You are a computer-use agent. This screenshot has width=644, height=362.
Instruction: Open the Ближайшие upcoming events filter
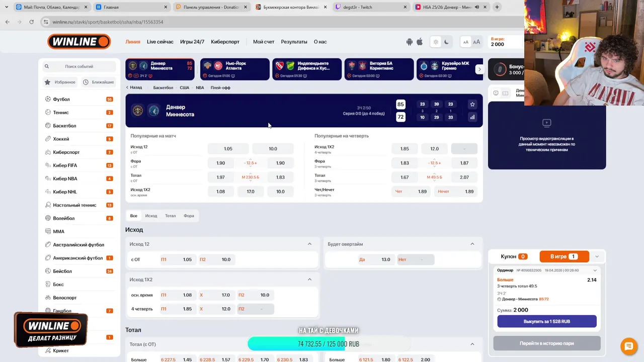(x=98, y=82)
